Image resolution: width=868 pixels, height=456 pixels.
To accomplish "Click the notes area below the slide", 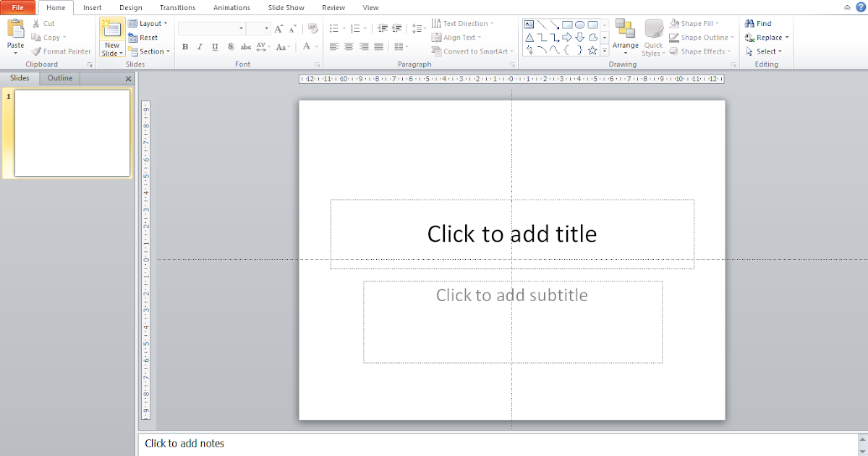I will [x=289, y=443].
